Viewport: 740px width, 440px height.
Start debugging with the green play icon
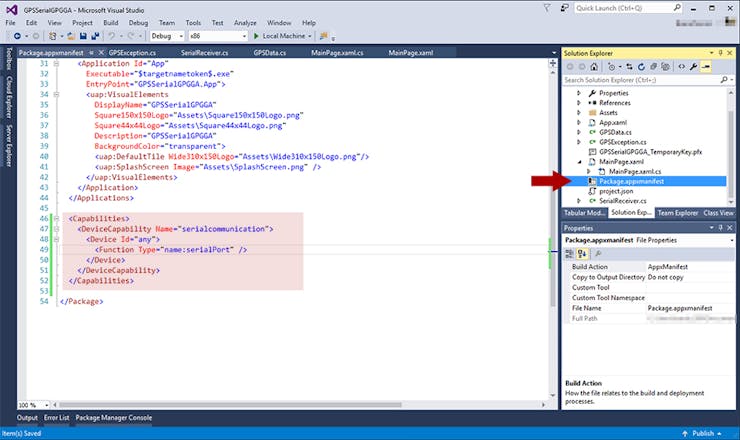coord(256,36)
